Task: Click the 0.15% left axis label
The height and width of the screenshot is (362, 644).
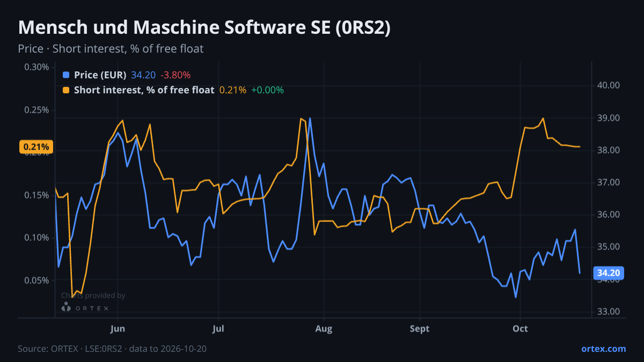Action: pos(36,195)
